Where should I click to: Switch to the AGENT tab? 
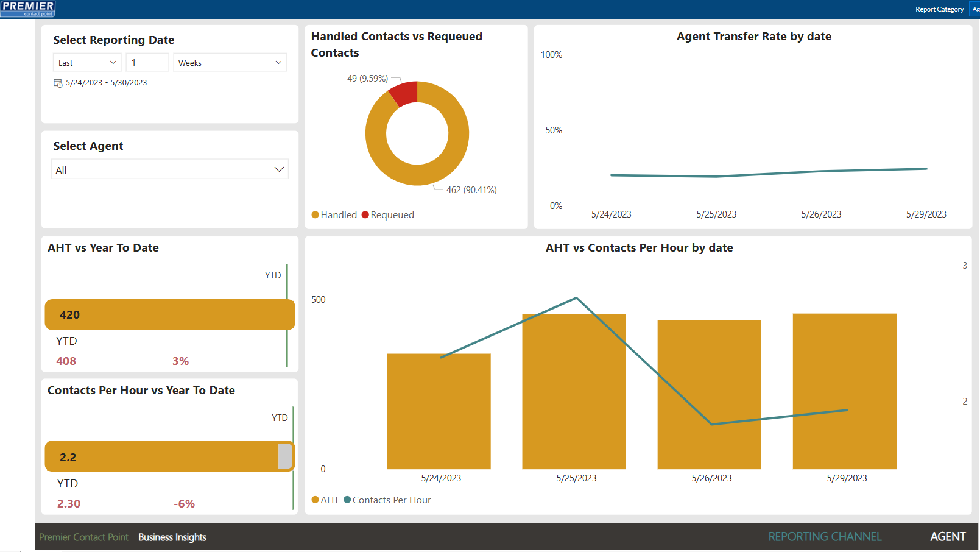tap(948, 537)
